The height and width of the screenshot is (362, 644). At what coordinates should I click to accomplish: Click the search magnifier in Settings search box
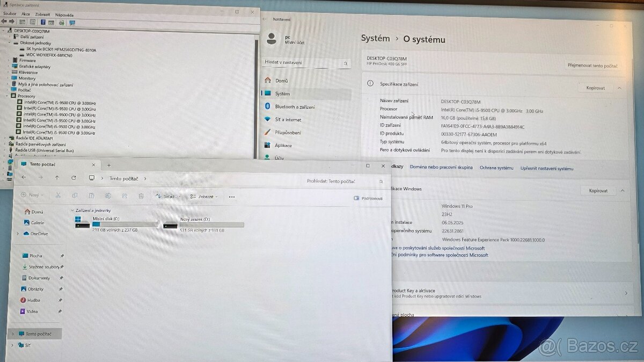pyautogui.click(x=345, y=63)
